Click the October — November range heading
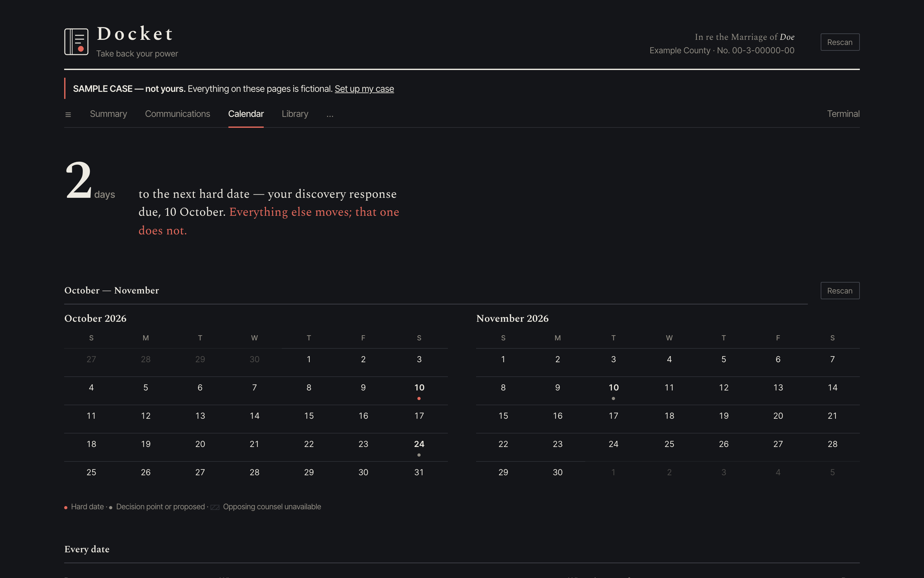The width and height of the screenshot is (924, 578). (x=112, y=291)
